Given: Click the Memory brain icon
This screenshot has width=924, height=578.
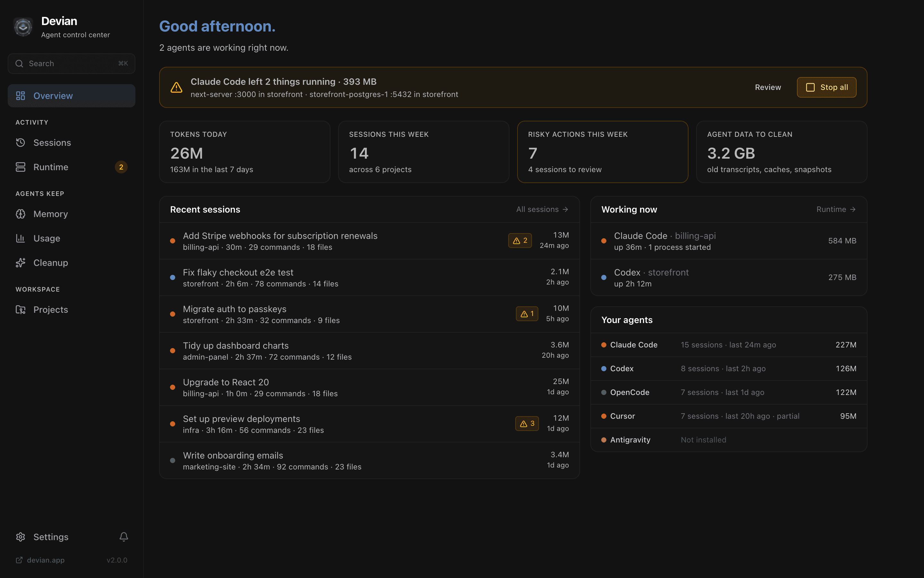Looking at the screenshot, I should pyautogui.click(x=21, y=214).
